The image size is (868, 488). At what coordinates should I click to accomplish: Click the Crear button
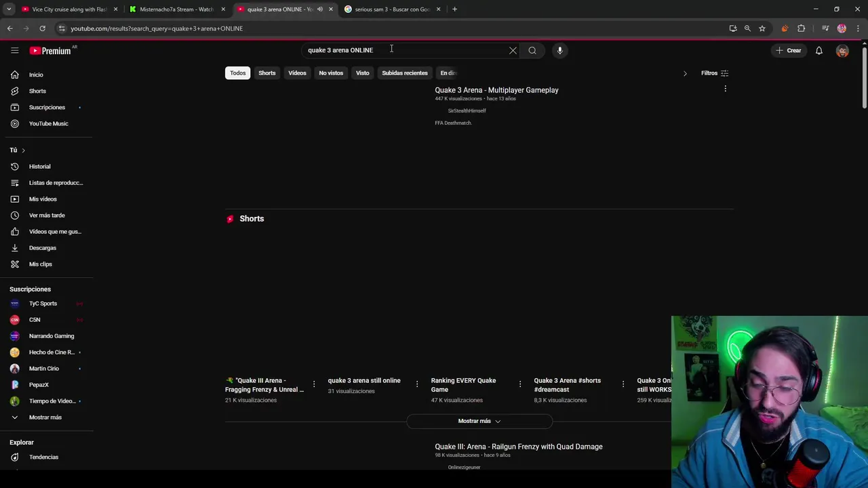pos(789,50)
